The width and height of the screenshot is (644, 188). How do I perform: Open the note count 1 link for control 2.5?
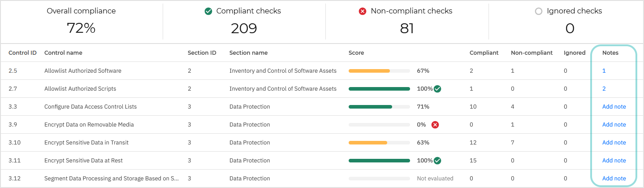click(x=604, y=71)
